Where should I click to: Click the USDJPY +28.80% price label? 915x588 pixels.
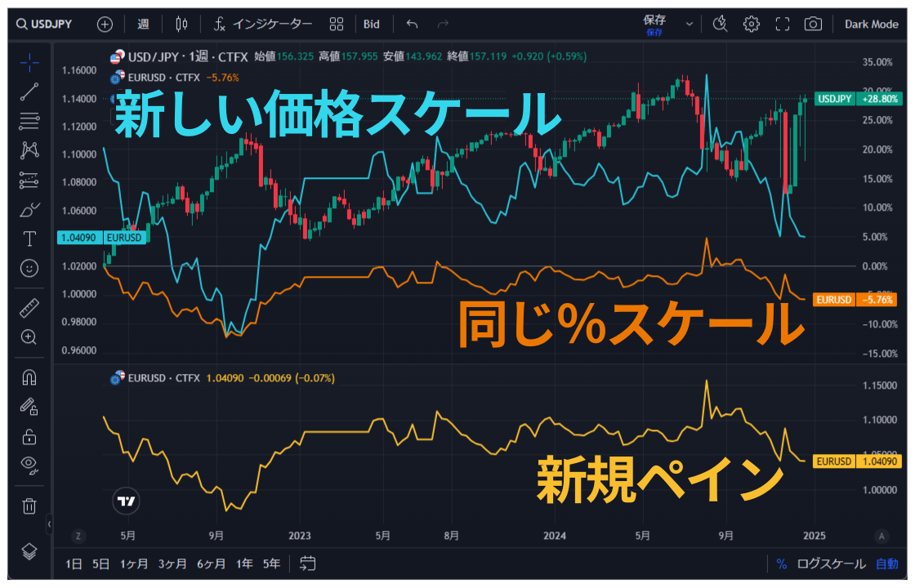tap(859, 99)
